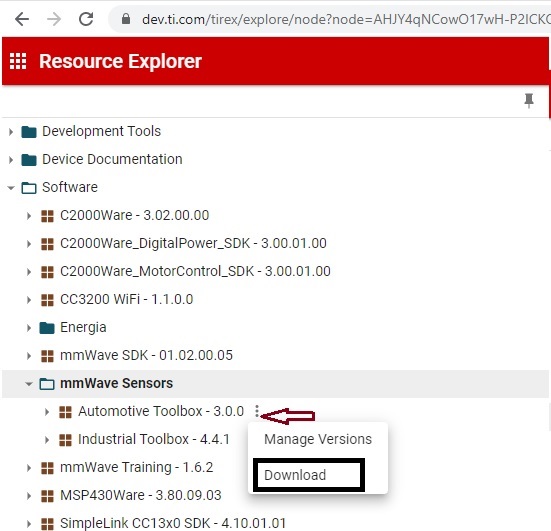This screenshot has height=531, width=551.
Task: Click the mmWave SDK package icon
Action: coord(47,356)
